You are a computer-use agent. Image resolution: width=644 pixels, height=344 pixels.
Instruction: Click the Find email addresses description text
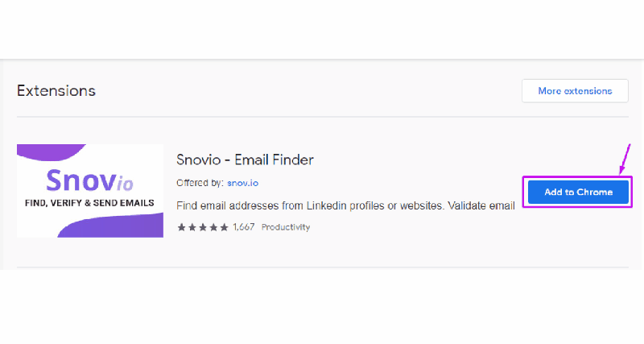[345, 205]
